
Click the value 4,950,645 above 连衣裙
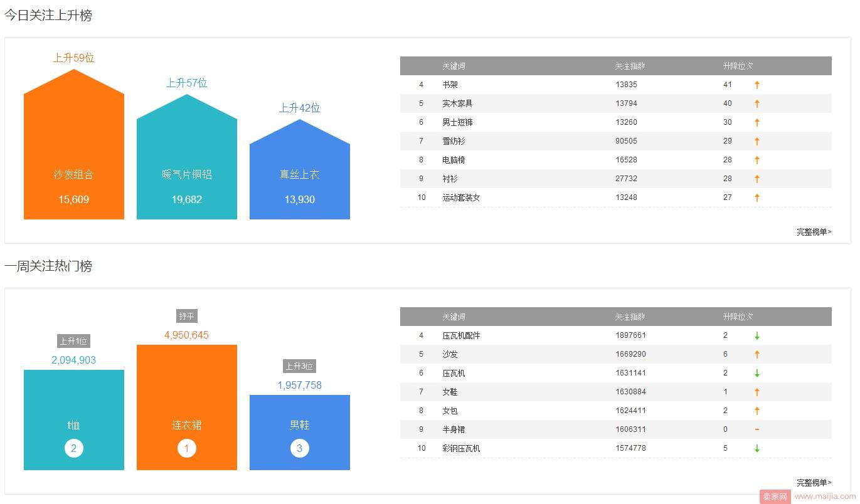(x=187, y=335)
